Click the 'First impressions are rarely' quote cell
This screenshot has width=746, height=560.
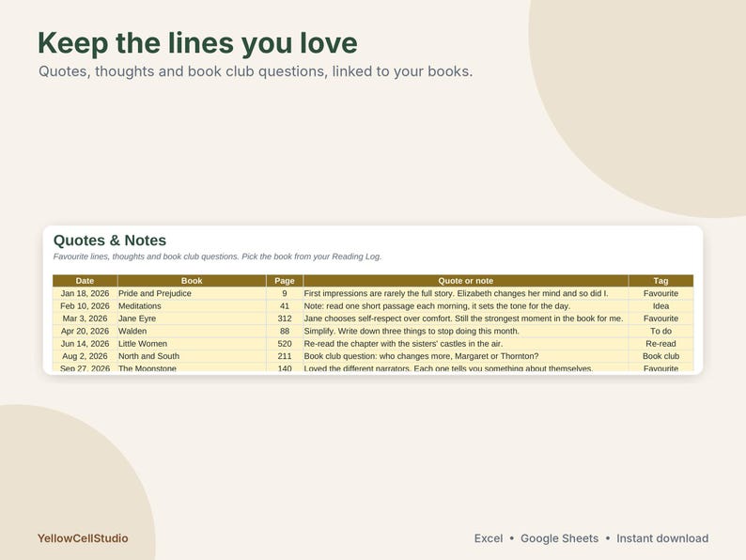(466, 293)
